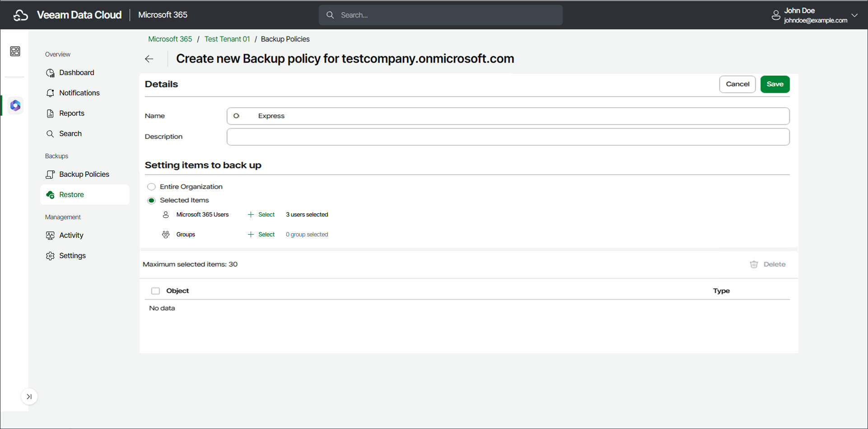Go to Reports in the sidebar
This screenshot has width=868, height=429.
tap(72, 113)
